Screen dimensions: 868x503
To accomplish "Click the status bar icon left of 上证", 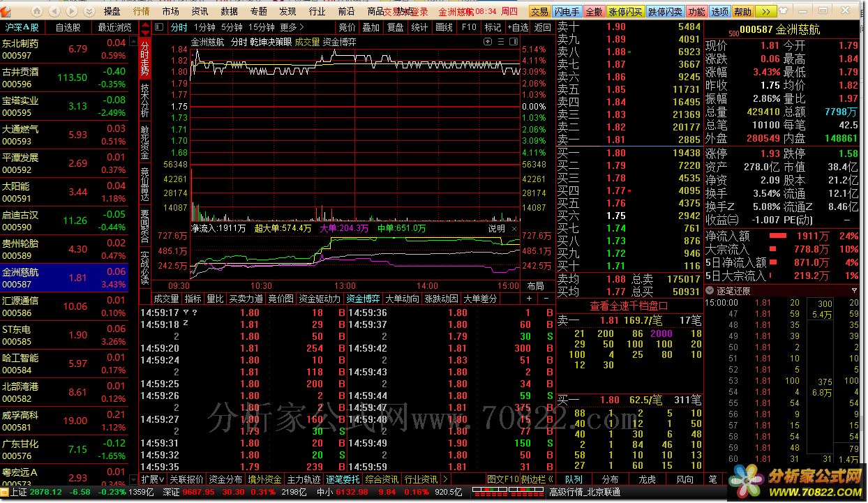I will point(5,492).
